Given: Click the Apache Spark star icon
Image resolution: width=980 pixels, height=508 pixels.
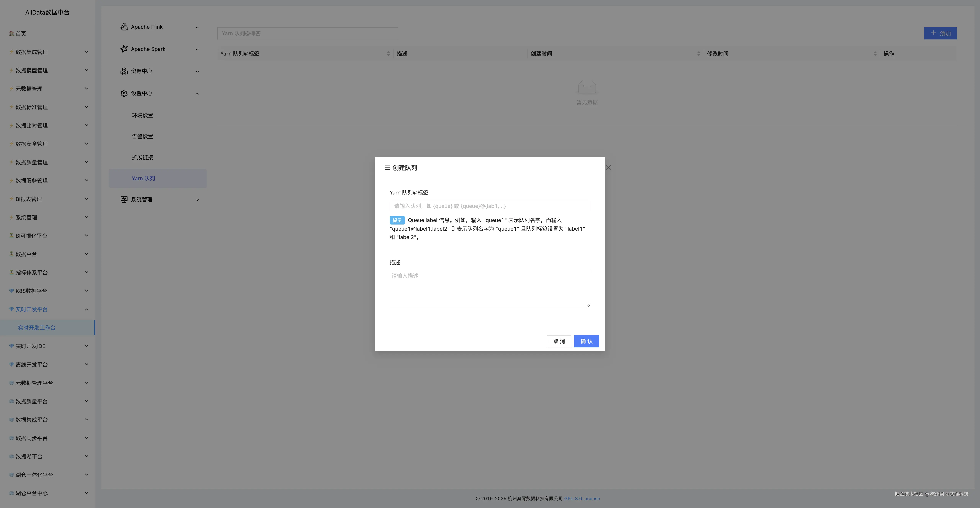Looking at the screenshot, I should [x=124, y=49].
